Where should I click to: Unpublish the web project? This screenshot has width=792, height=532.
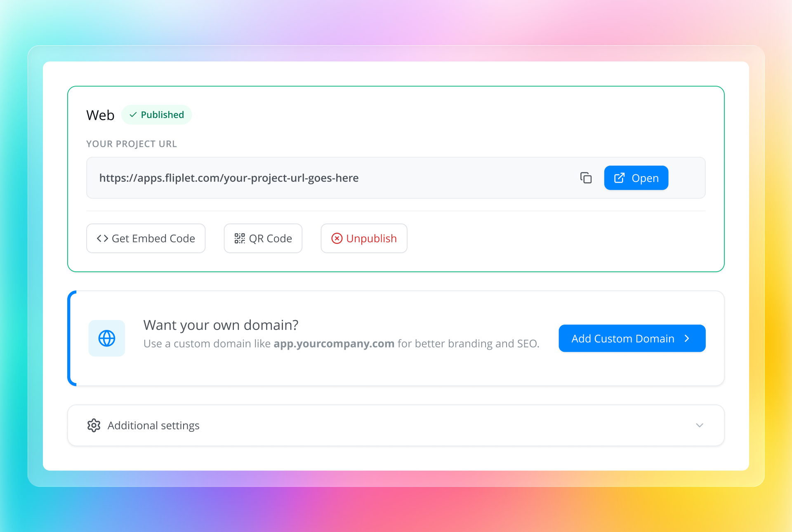pyautogui.click(x=364, y=238)
